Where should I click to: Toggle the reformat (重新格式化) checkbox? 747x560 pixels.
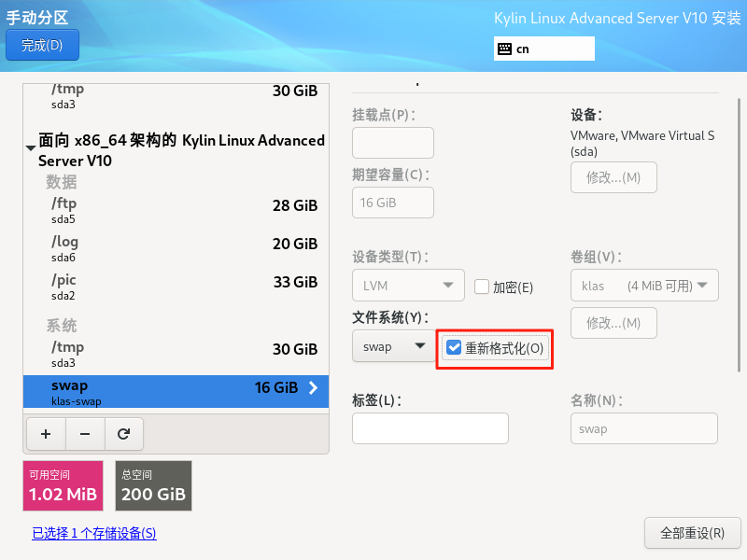click(454, 348)
